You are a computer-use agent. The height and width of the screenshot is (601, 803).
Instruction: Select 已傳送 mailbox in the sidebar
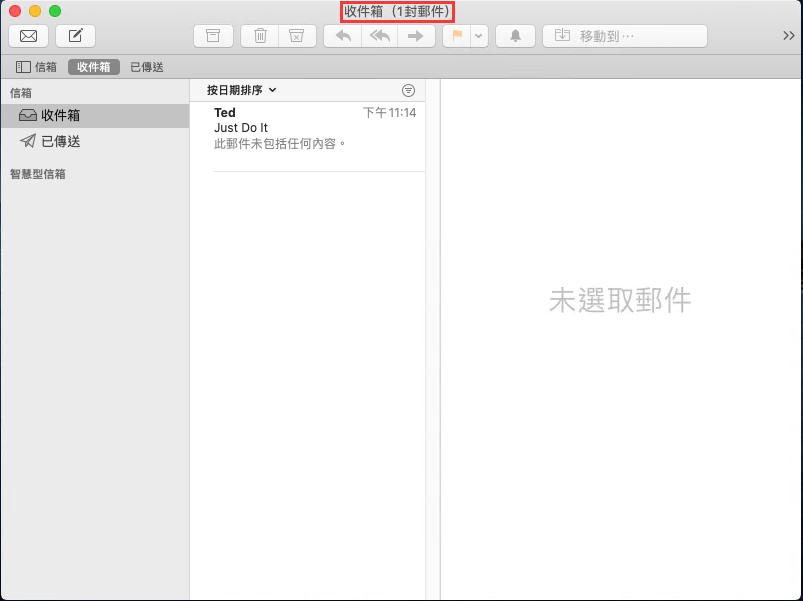(x=60, y=142)
